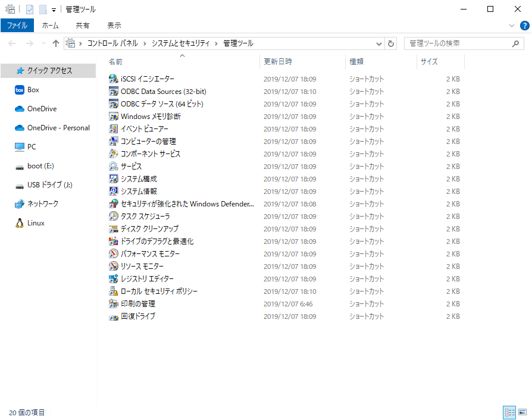Select クイック アクセス in sidebar

coord(48,71)
